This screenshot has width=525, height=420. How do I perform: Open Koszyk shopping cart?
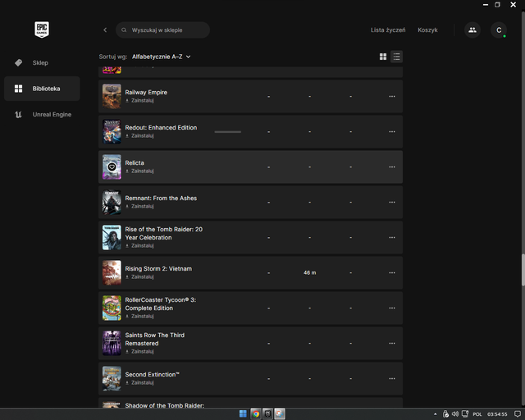pos(427,30)
